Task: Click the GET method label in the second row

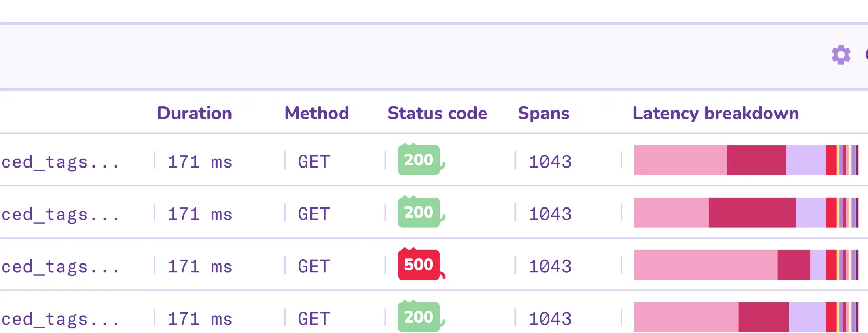Action: [314, 213]
